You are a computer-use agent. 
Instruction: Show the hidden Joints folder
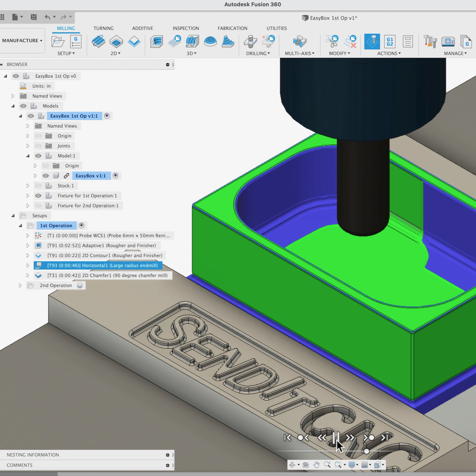coord(38,146)
